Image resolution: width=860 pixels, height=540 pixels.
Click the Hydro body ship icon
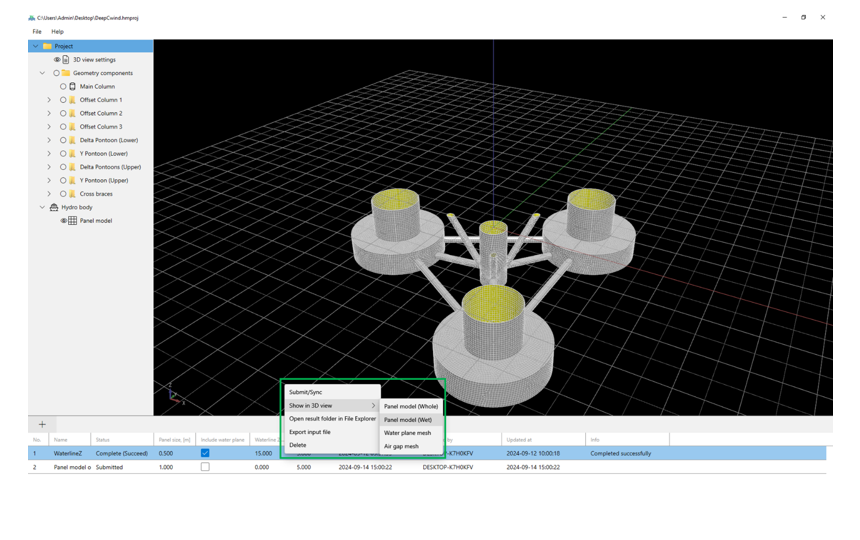[x=54, y=207]
